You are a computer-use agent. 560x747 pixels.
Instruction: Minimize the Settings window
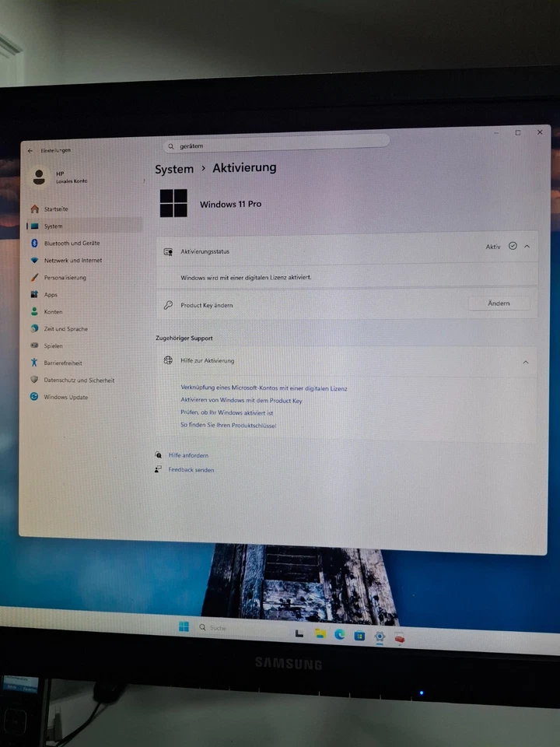coord(496,133)
